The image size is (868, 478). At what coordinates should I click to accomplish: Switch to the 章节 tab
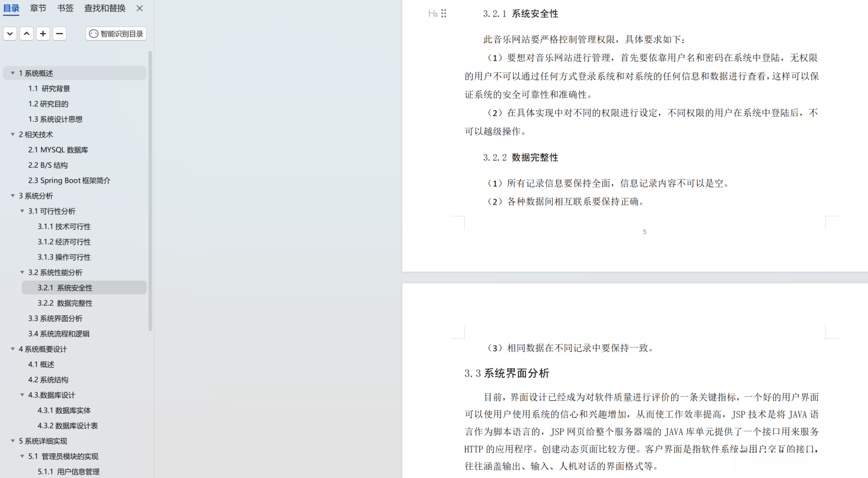click(38, 8)
